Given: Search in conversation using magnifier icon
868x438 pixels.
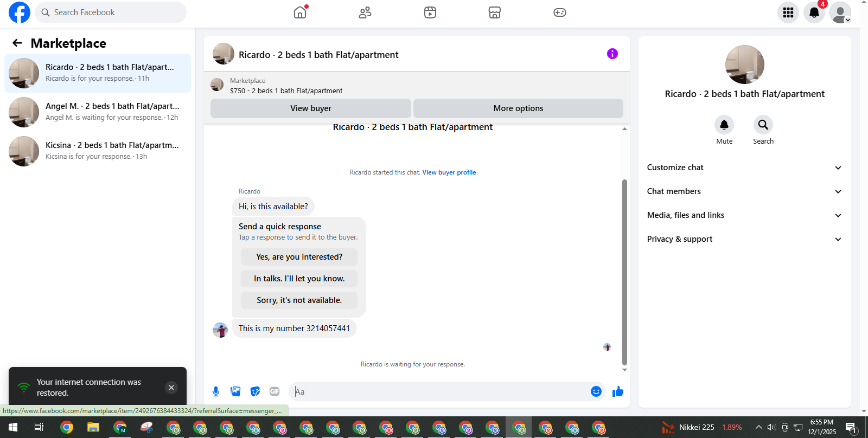Looking at the screenshot, I should click(x=763, y=125).
